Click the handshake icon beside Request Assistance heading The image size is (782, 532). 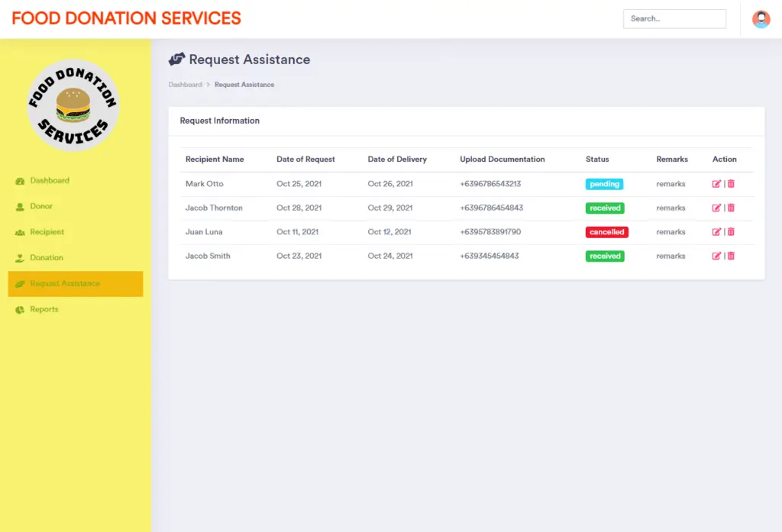tap(178, 59)
